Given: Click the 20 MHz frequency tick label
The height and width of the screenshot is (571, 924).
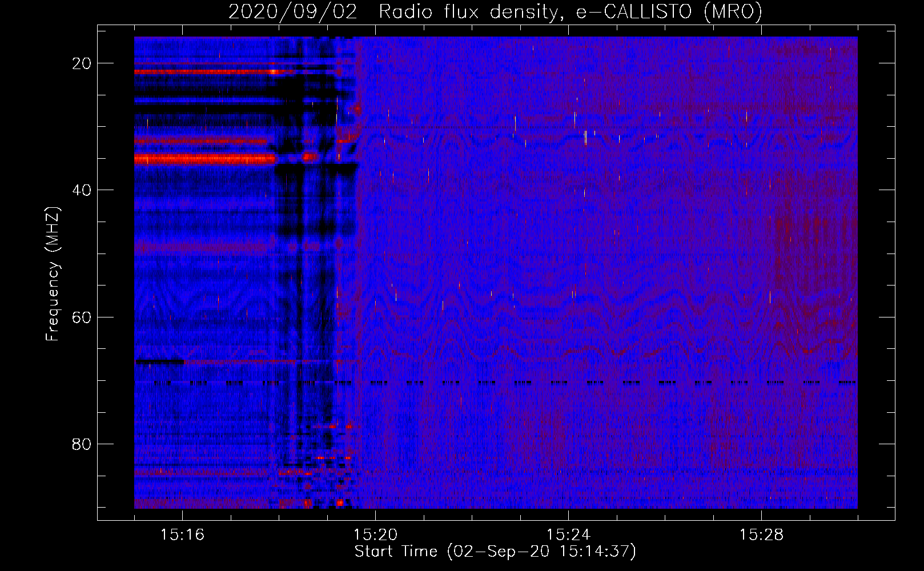Looking at the screenshot, I should (82, 63).
